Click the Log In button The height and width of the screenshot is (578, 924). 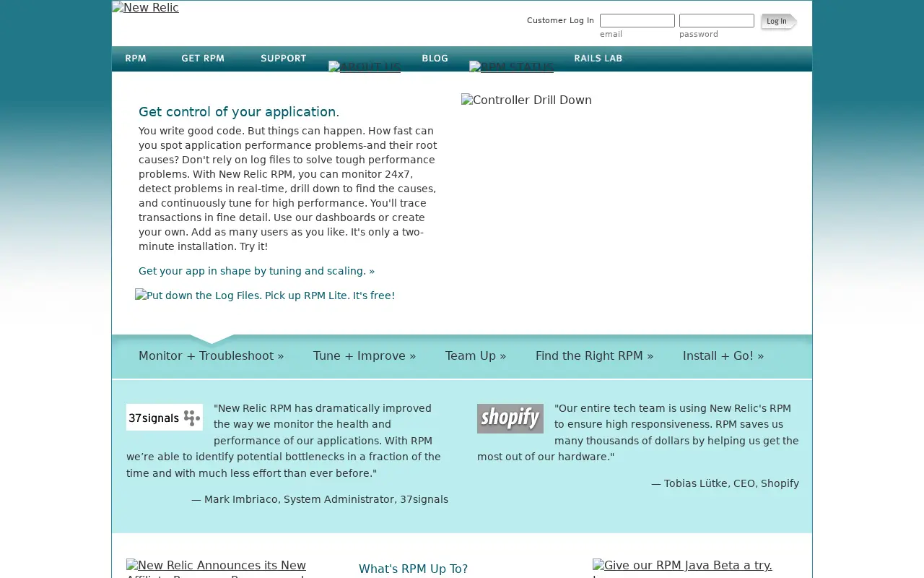778,22
